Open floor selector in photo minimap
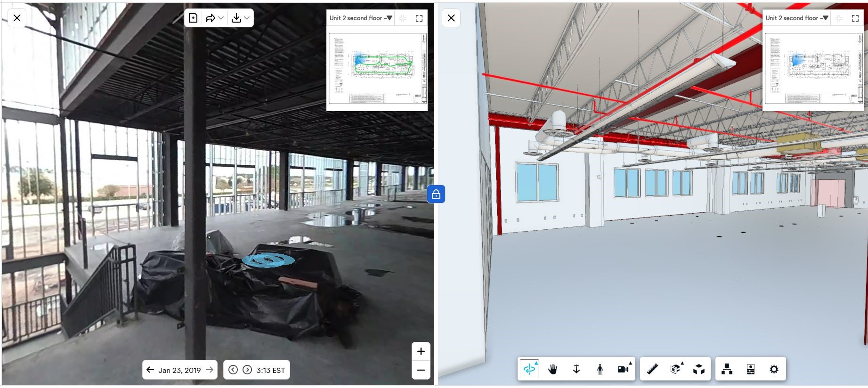The height and width of the screenshot is (388, 868). tap(360, 18)
